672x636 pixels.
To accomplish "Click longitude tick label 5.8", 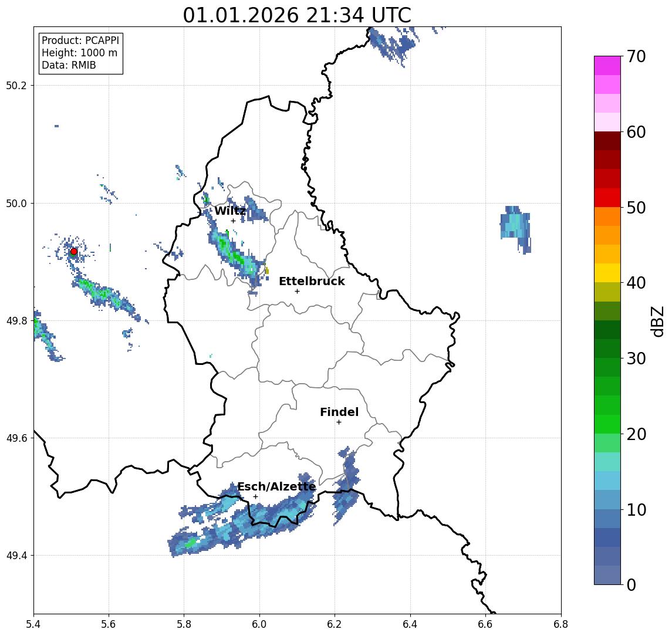I will [184, 624].
